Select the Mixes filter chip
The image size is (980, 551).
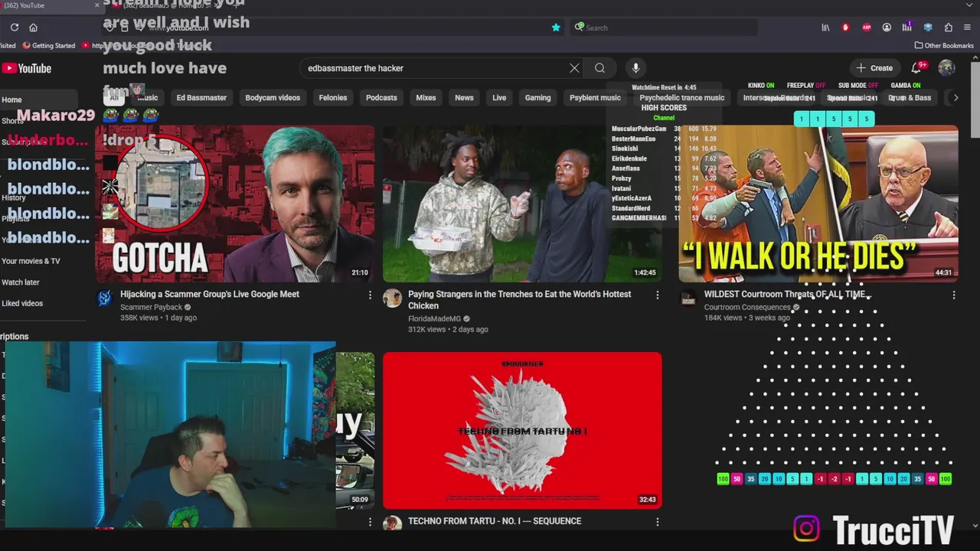[x=426, y=98]
